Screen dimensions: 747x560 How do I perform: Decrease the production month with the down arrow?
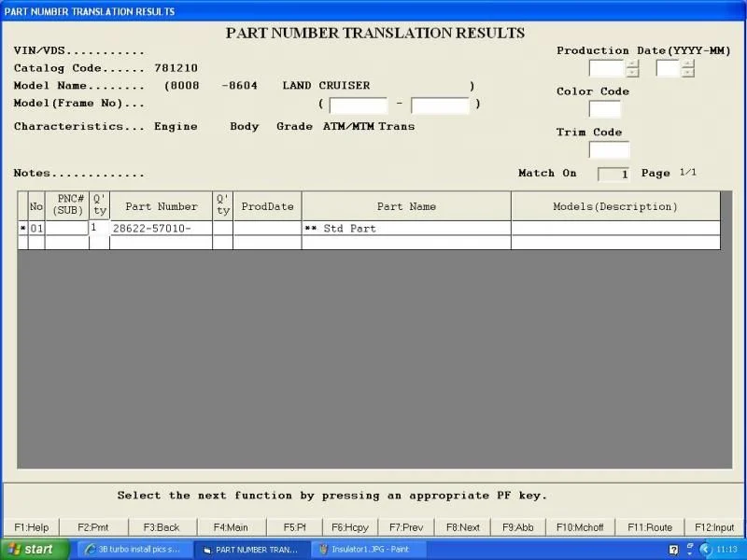(x=688, y=73)
